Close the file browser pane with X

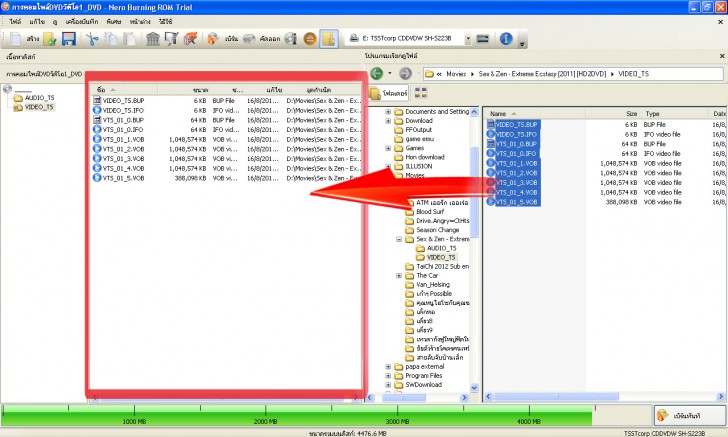(x=722, y=56)
